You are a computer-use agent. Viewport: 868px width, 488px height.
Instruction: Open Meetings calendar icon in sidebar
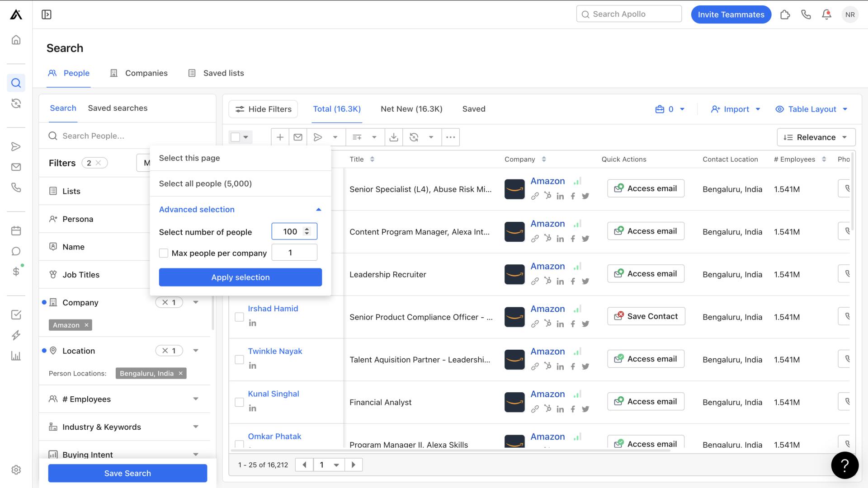point(16,231)
